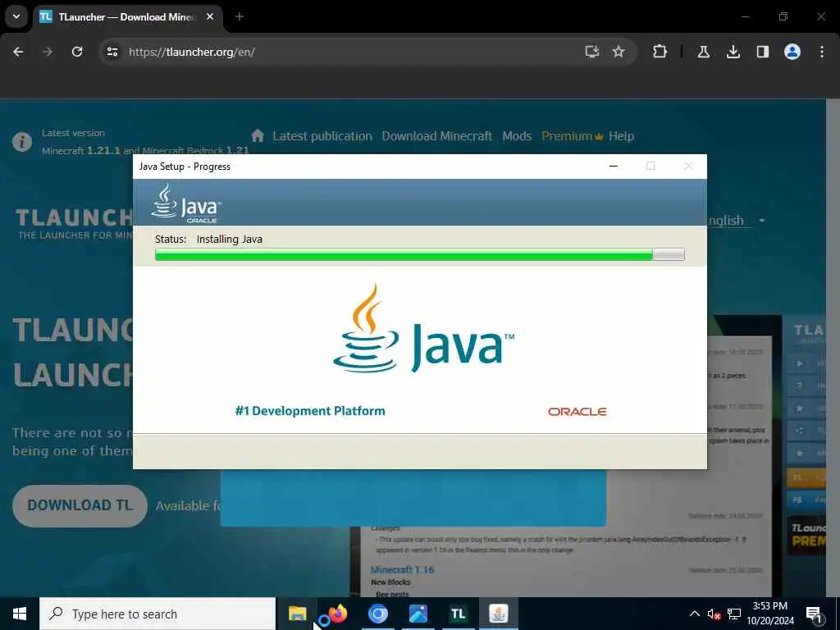Click the taskbar search box
The image size is (840, 630).
[157, 614]
